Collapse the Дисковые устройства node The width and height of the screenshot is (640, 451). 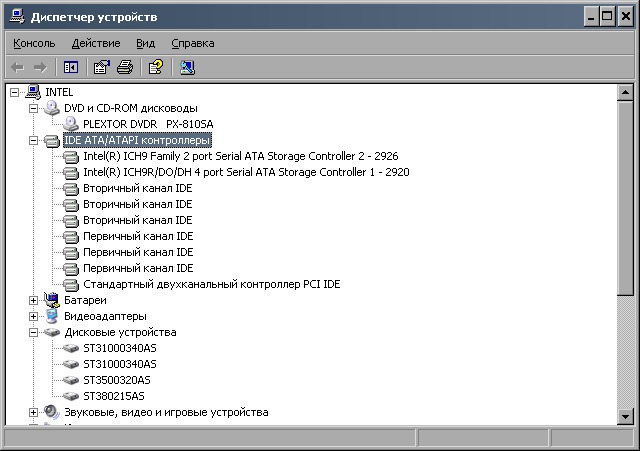(34, 332)
